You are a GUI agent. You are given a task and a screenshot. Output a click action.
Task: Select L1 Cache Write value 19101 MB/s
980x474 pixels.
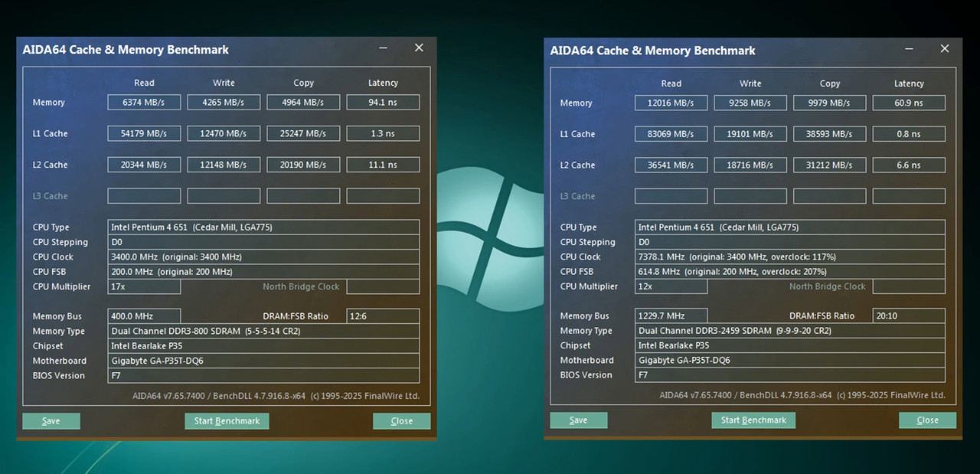[x=750, y=134]
